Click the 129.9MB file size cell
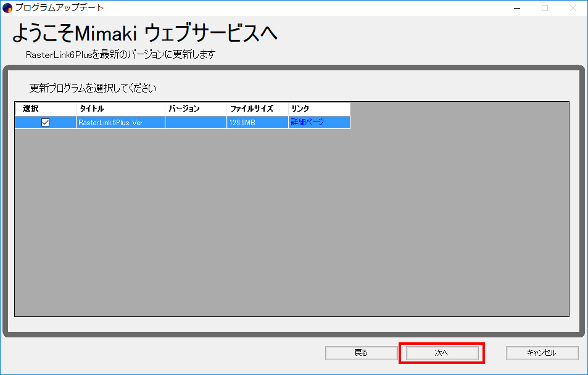Image resolution: width=588 pixels, height=375 pixels. [x=258, y=122]
